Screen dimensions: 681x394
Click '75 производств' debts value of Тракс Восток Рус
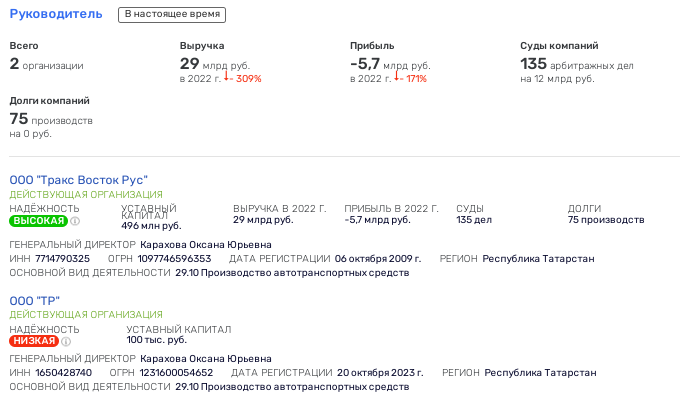tap(606, 220)
